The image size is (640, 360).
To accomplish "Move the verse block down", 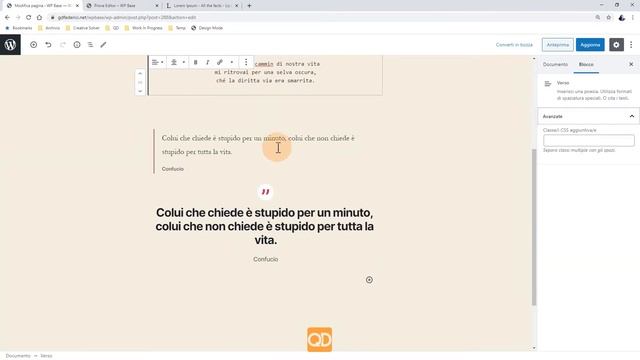I will [140, 91].
